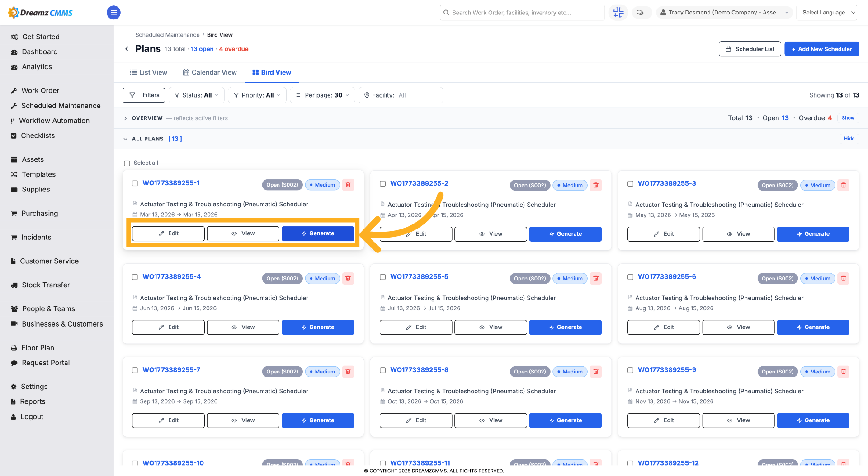Toggle the hamburger sidebar menu button

(113, 13)
